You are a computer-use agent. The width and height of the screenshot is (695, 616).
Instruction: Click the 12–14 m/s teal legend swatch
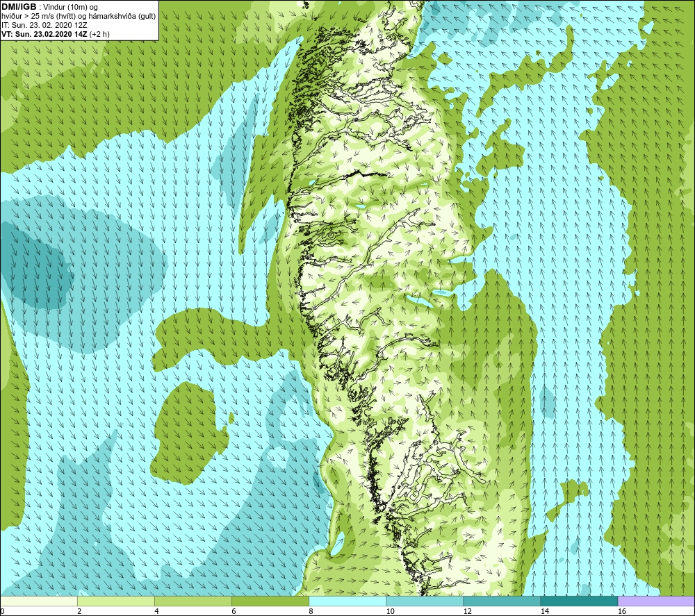(502, 601)
